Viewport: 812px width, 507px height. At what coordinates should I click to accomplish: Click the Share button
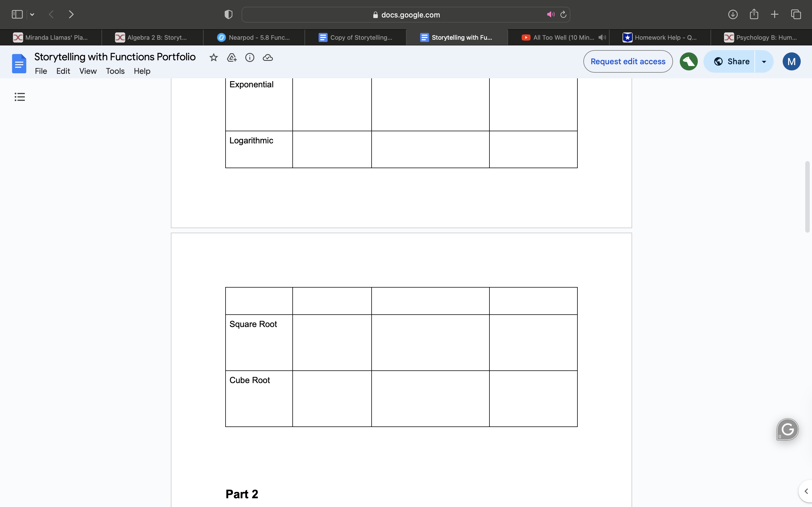pos(731,61)
